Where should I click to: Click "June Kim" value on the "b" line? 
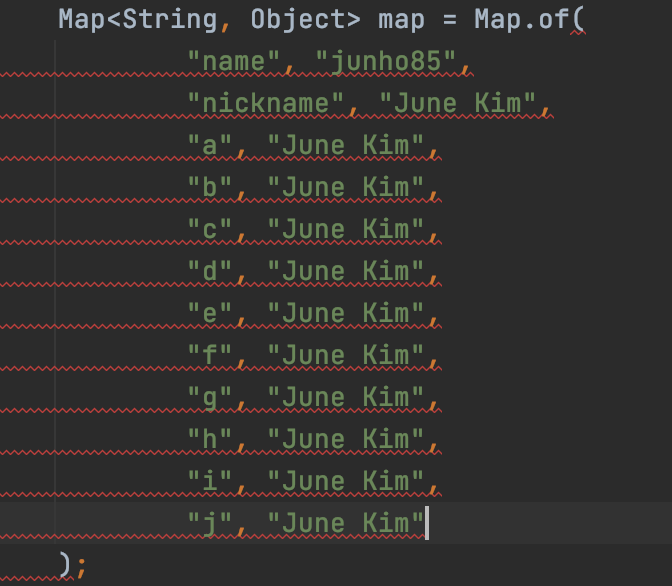346,187
